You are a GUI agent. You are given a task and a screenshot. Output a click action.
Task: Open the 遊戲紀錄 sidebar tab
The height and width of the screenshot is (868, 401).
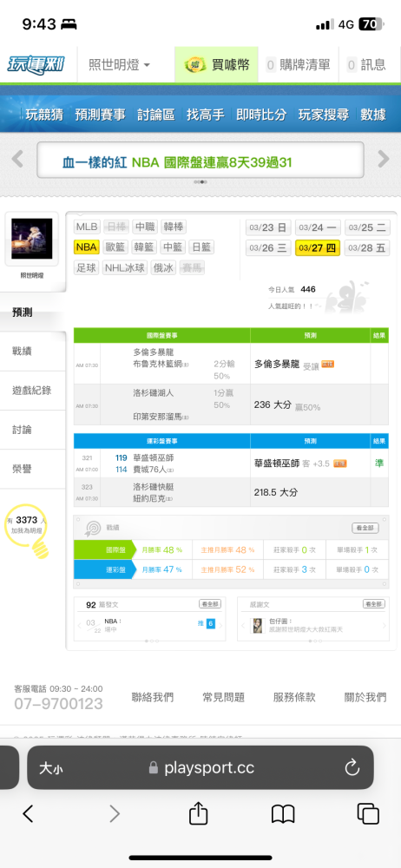pos(33,391)
